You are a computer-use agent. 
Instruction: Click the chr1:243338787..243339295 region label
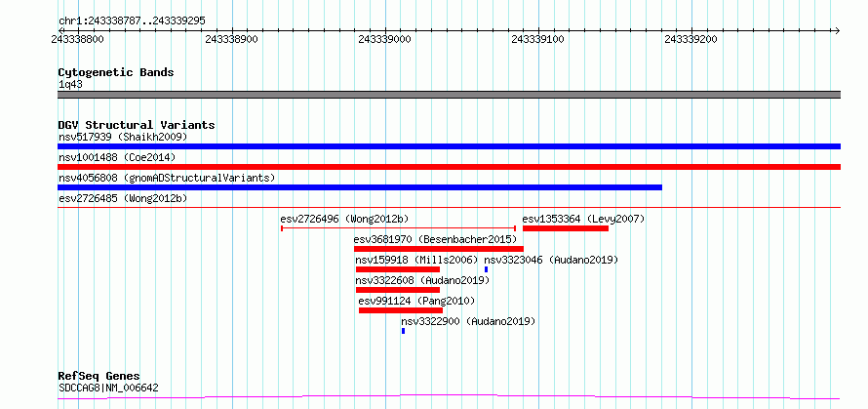pyautogui.click(x=132, y=21)
